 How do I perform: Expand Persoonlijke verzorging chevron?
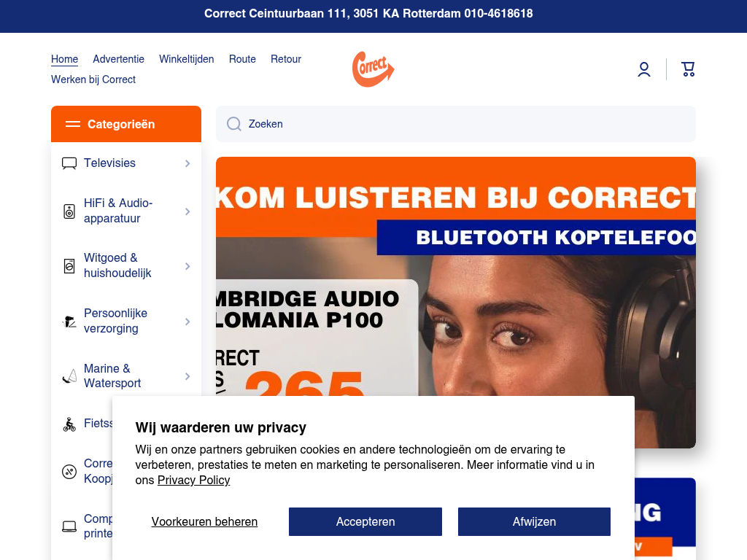(x=187, y=322)
